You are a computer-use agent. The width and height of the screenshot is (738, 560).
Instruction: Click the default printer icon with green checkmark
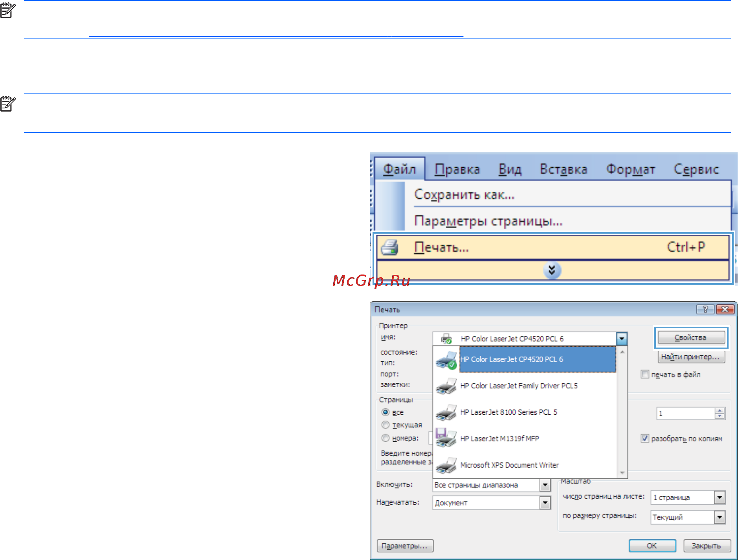point(446,360)
